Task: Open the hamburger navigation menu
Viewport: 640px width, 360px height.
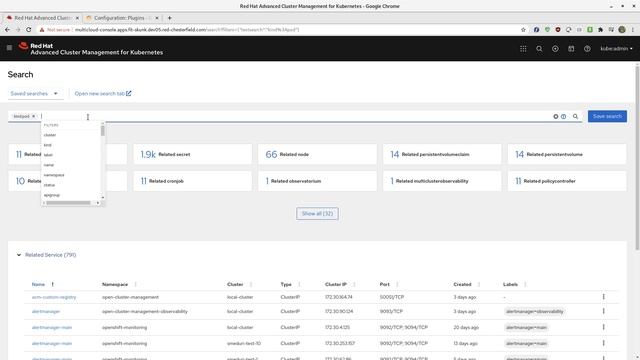Action: coord(9,48)
